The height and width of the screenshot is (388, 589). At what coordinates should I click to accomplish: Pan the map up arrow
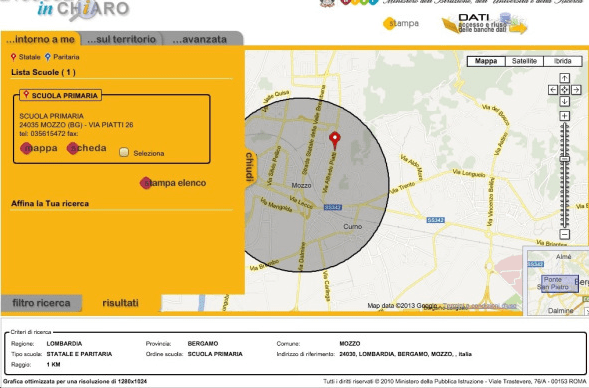pyautogui.click(x=565, y=78)
